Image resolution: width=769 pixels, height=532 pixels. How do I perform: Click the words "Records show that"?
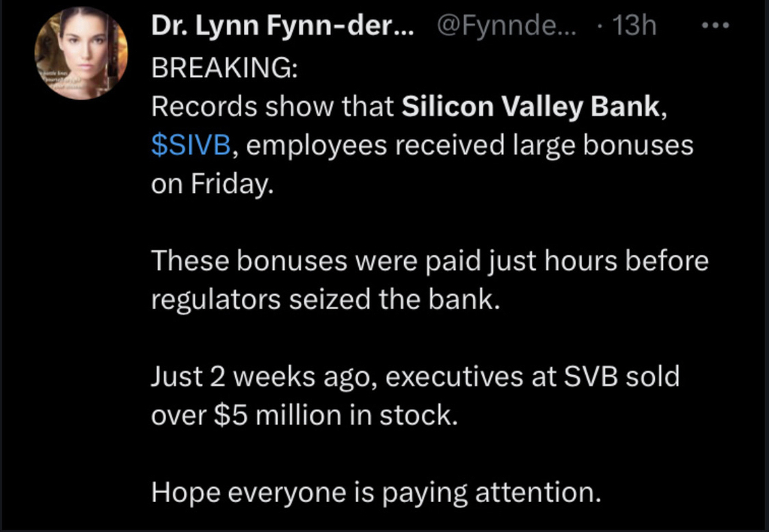(x=272, y=107)
